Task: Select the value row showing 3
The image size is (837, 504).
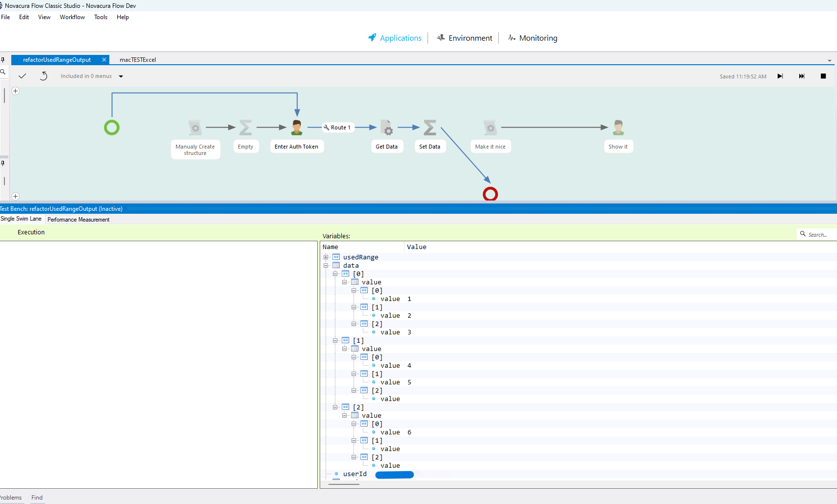Action: pos(579,332)
